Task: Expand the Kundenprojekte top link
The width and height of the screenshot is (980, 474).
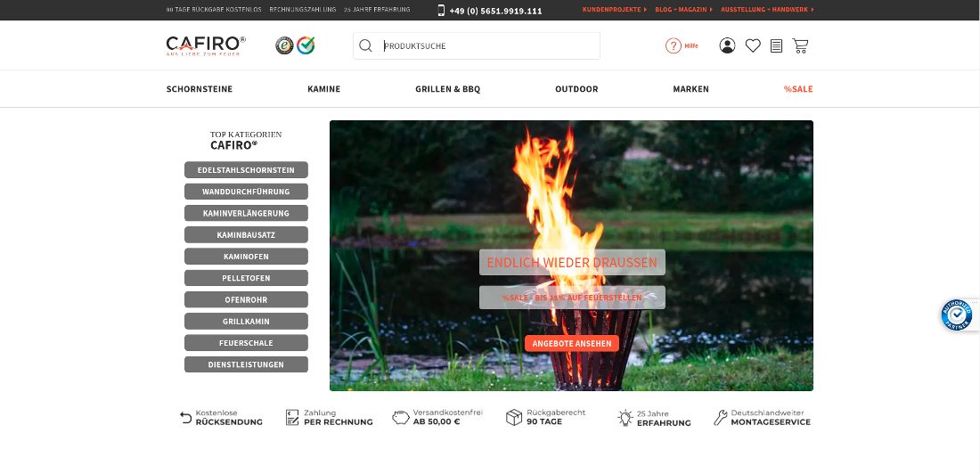Action: click(x=614, y=10)
